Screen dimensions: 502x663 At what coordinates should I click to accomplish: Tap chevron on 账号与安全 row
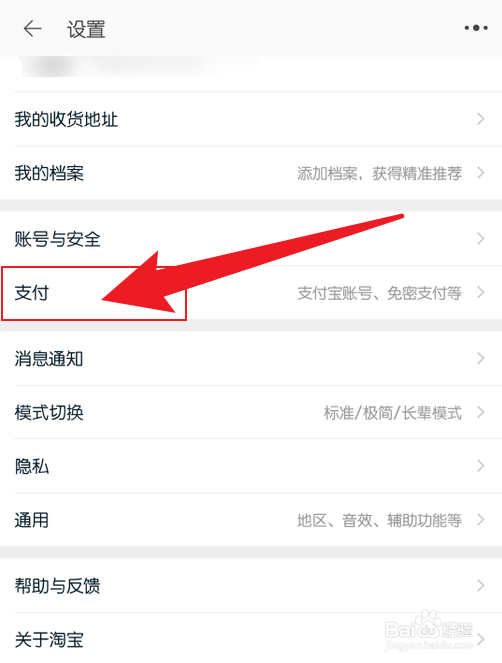click(480, 238)
